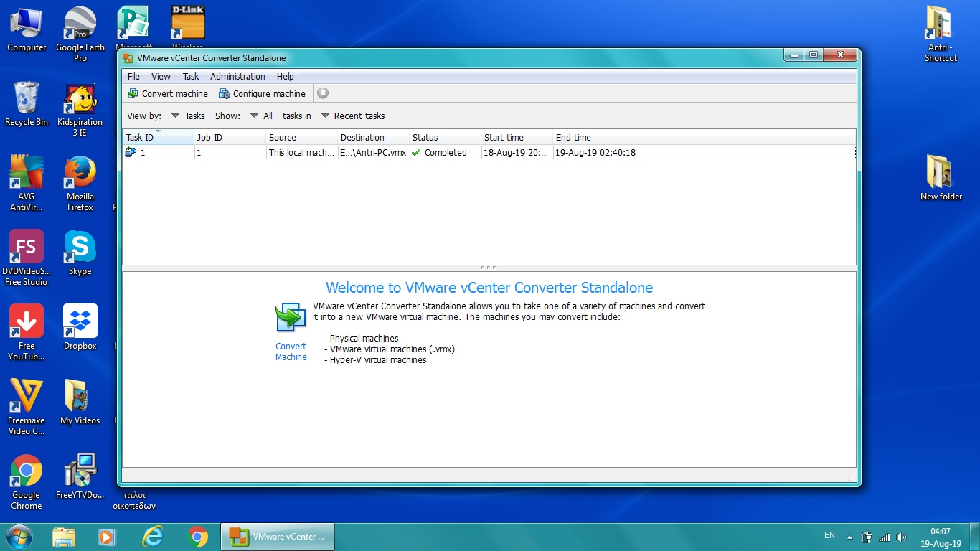
Task: Open AVG AntiVirus desktop icon
Action: pos(27,184)
